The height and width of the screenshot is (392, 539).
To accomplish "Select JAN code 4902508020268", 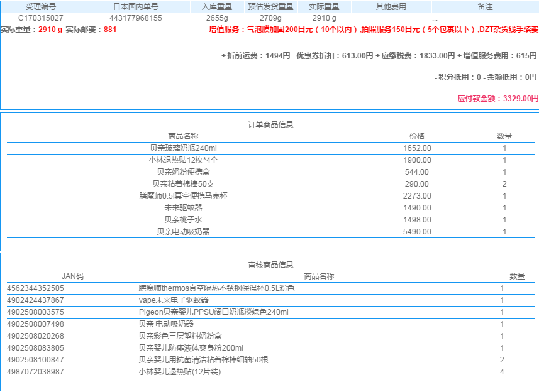I will tap(35, 335).
